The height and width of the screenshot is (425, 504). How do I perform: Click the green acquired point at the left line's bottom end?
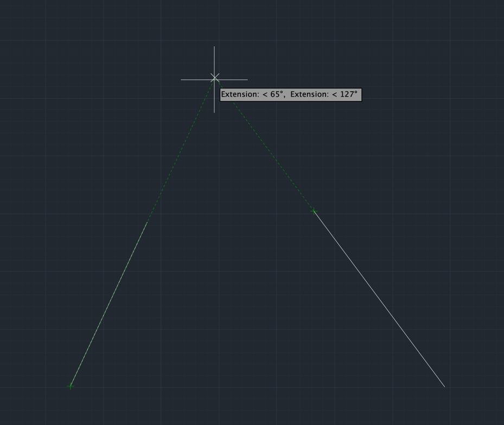pos(71,386)
